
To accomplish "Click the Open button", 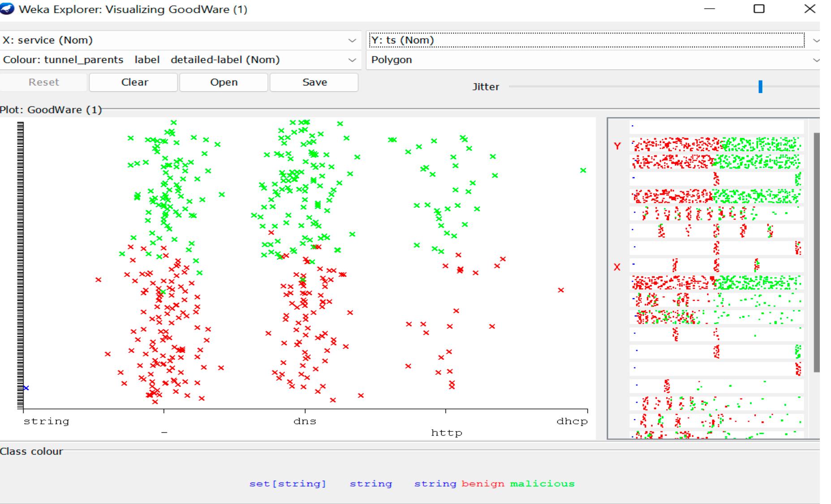I will pos(224,82).
